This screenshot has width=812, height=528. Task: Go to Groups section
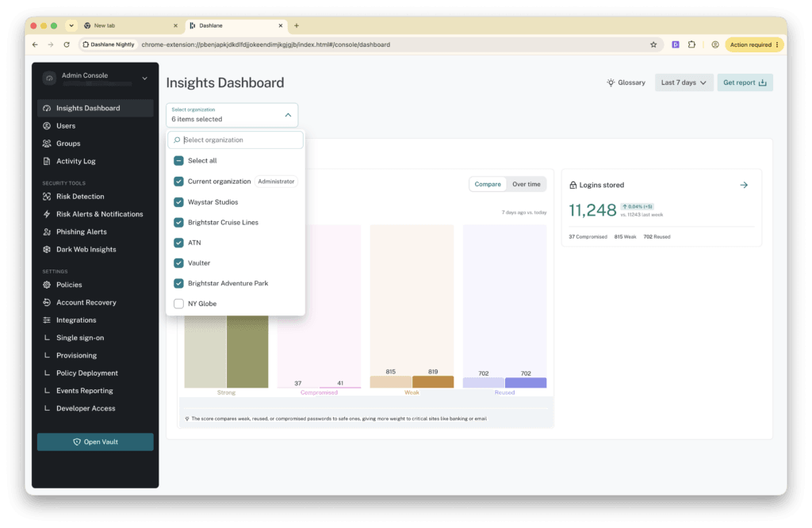pos(95,143)
